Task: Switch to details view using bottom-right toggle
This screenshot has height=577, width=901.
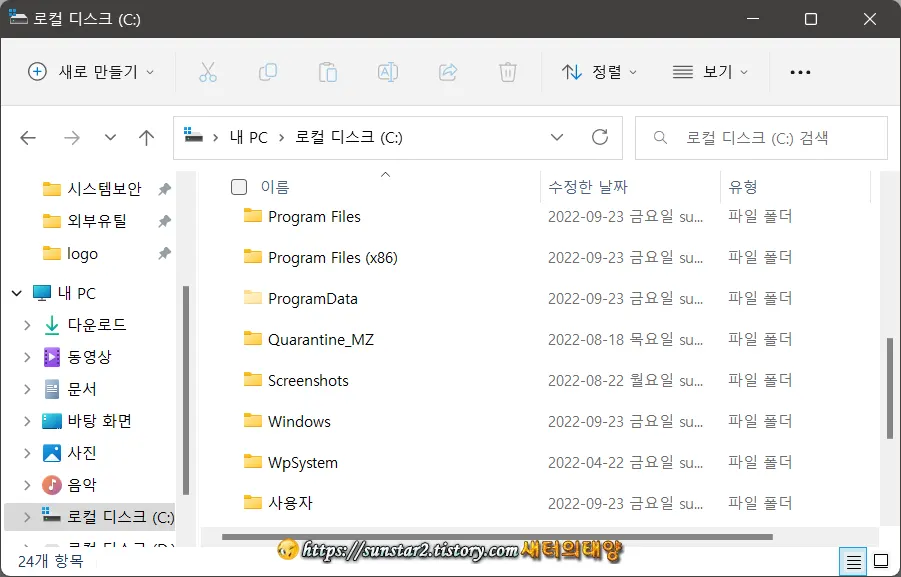Action: tap(853, 562)
